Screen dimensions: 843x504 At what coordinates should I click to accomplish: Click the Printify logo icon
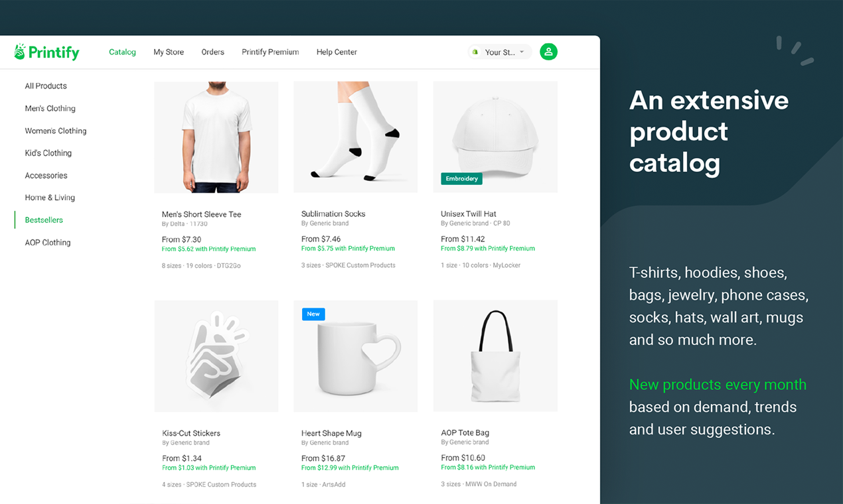coord(20,52)
